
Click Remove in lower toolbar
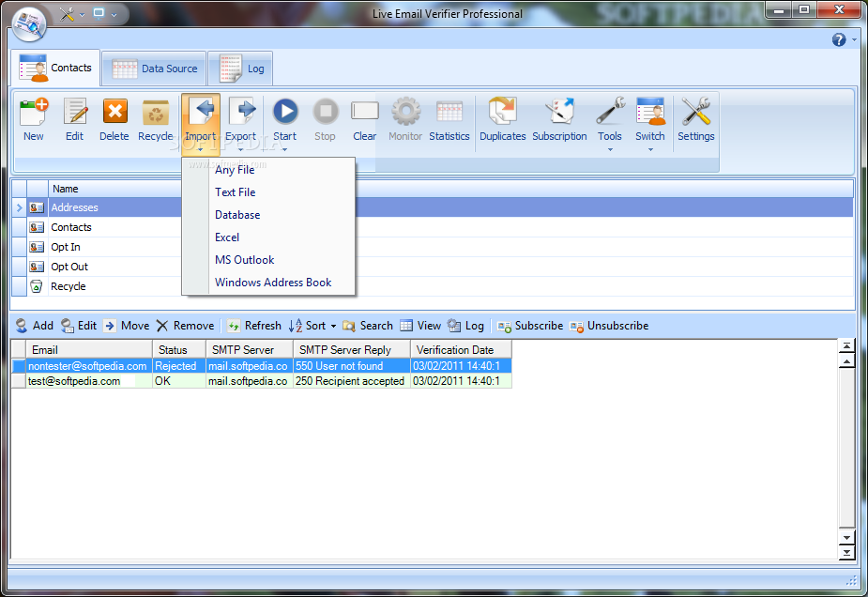(185, 326)
